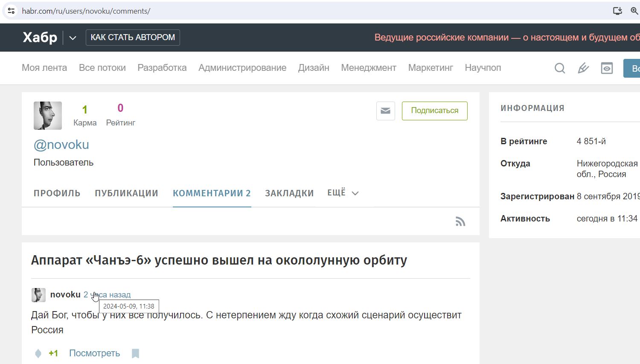Image resolution: width=640 pixels, height=364 pixels.
Task: Click the 4 851-й rating value
Action: click(x=591, y=141)
